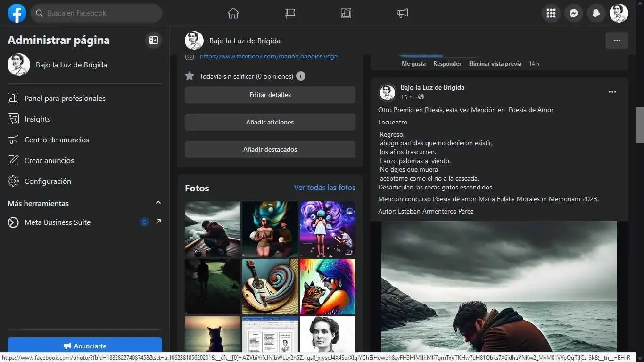Open the Ads megaphone icon in top bar
Screen dimensions: 644x362
[x=402, y=13]
